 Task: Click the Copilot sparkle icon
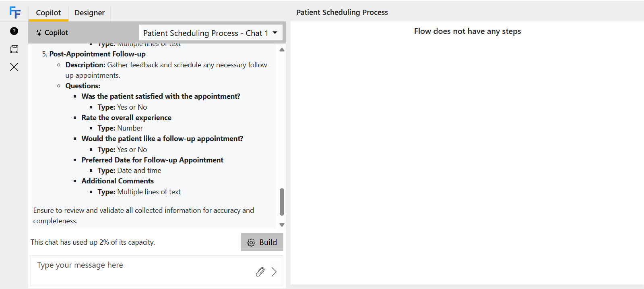pyautogui.click(x=39, y=33)
